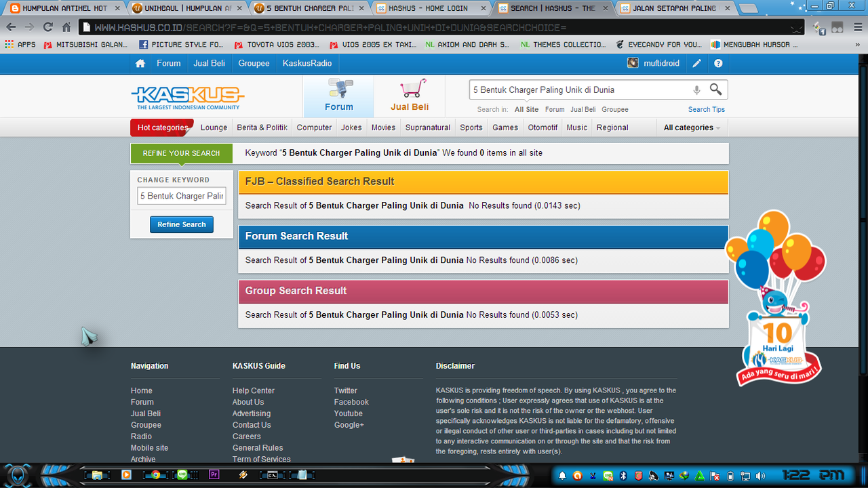Click the network tray icon
The image size is (868, 488).
(x=745, y=476)
